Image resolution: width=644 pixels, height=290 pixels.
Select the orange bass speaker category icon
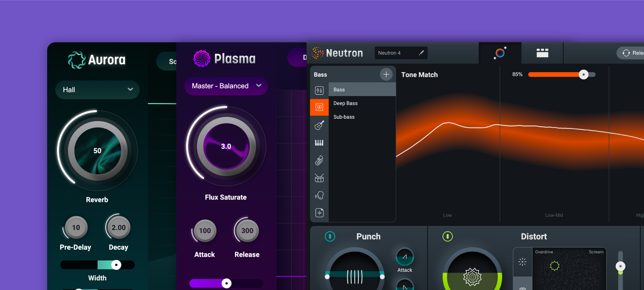(x=319, y=107)
